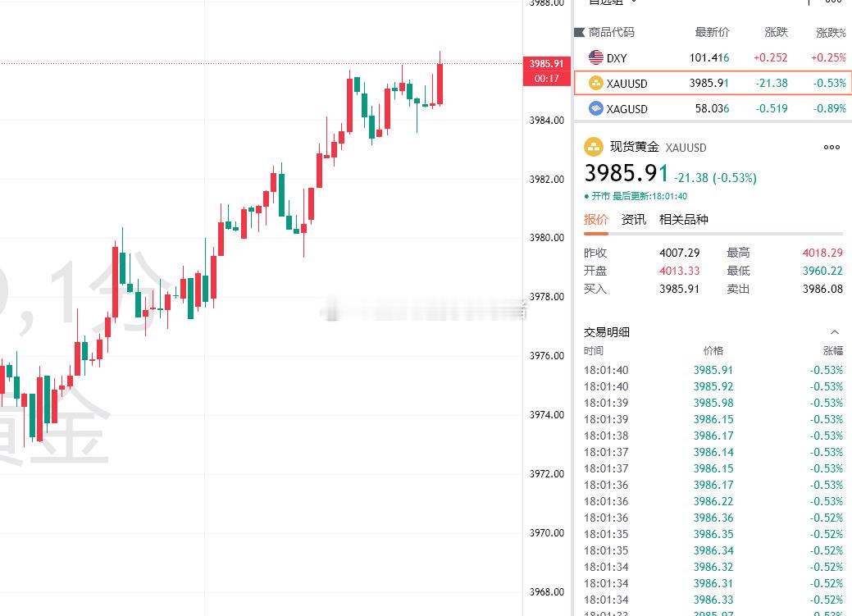The image size is (852, 616).
Task: Collapse the 交易明细 section
Action: pos(835,332)
